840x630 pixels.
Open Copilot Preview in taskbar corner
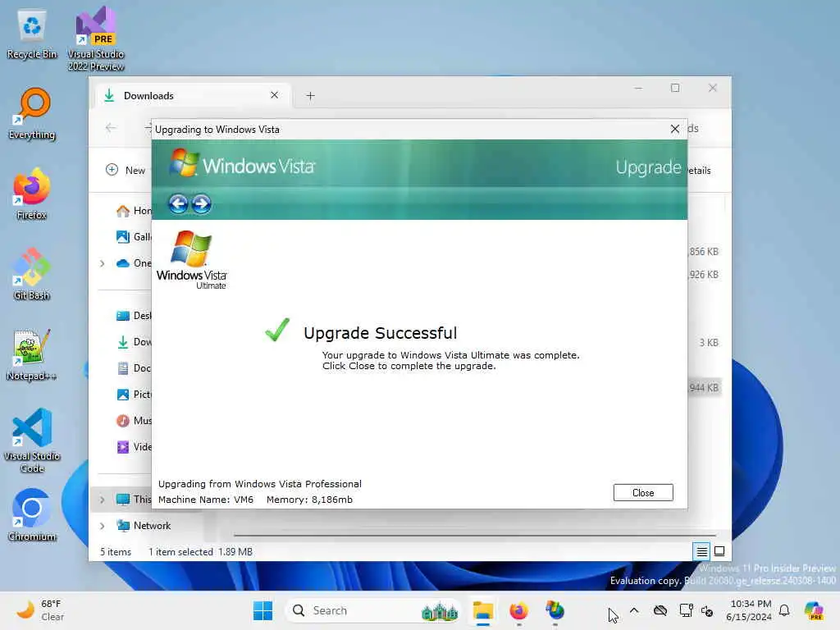tap(813, 610)
